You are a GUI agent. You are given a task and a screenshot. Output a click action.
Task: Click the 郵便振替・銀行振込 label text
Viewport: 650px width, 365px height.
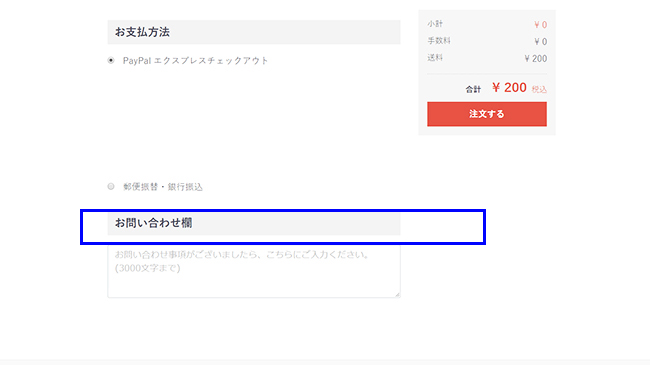click(162, 187)
